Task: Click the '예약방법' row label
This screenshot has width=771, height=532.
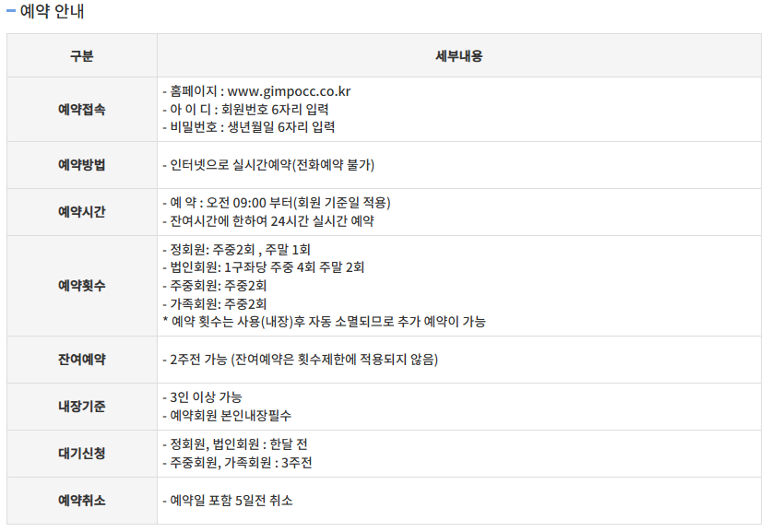Action: [x=82, y=165]
